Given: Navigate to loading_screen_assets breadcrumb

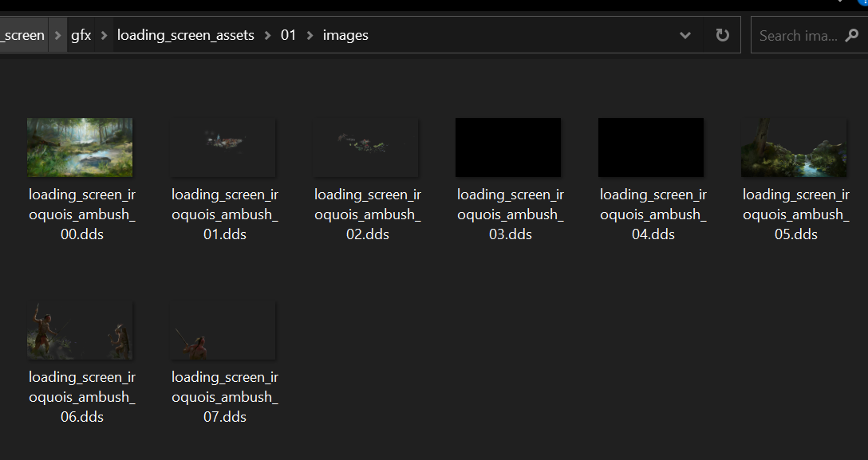Looking at the screenshot, I should coord(185,35).
